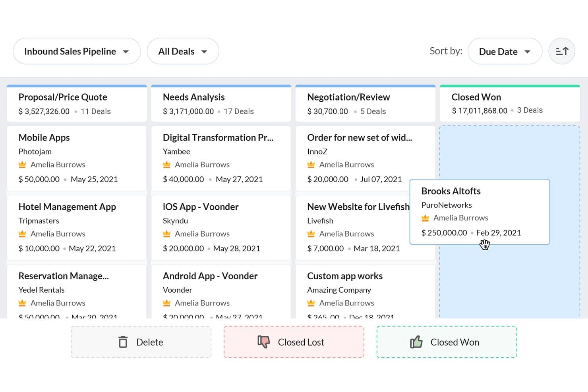The image size is (588, 392).
Task: Click the sort order ascending icon button
Action: [x=562, y=51]
